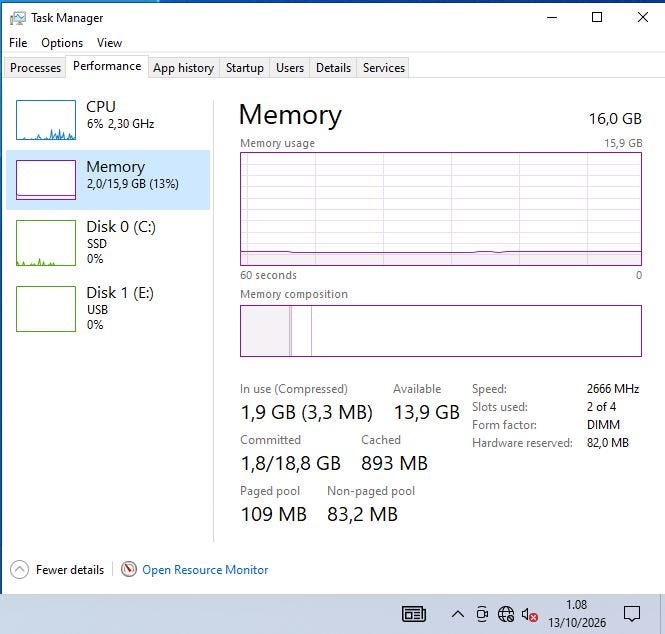Select the CPU performance graph thumbnail
Screen dimensions: 665x634
pos(46,120)
